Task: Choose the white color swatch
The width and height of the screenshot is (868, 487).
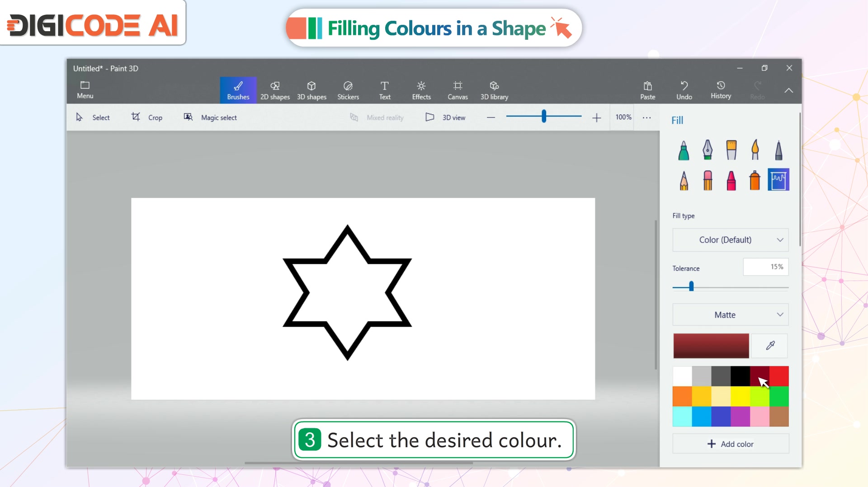Action: [x=682, y=376]
